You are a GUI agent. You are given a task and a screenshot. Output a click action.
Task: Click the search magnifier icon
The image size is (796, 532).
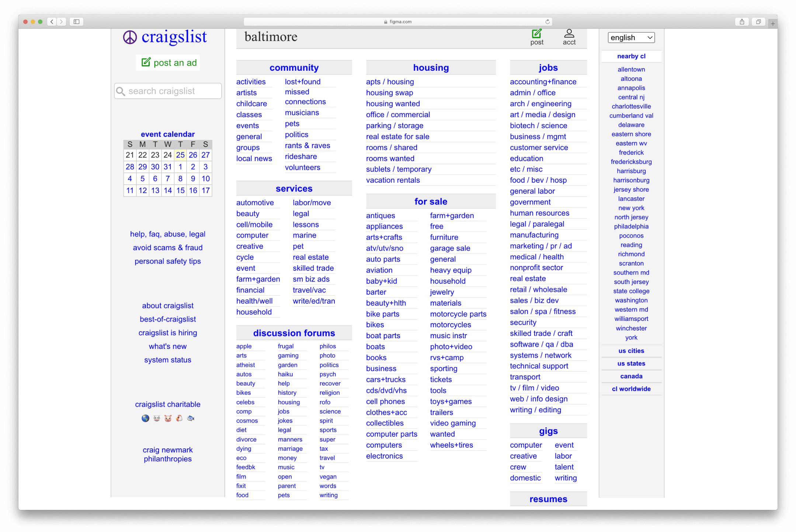121,91
